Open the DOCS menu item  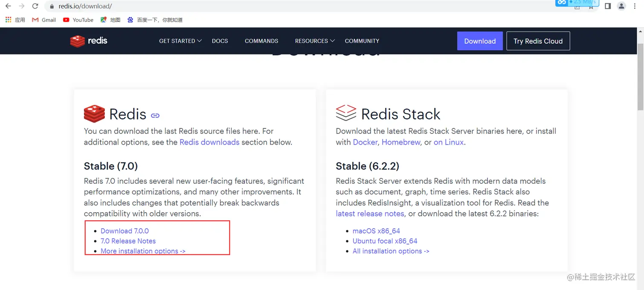pyautogui.click(x=220, y=41)
